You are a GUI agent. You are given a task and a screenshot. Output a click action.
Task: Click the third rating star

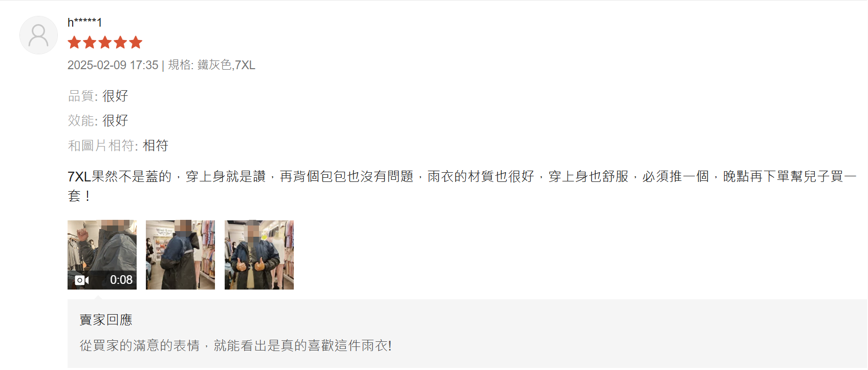tap(105, 43)
